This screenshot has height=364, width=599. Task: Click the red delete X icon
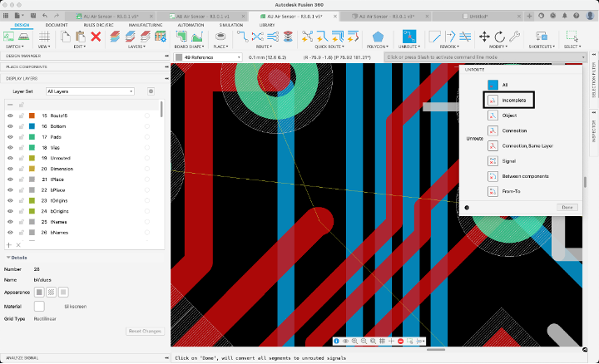point(96,37)
